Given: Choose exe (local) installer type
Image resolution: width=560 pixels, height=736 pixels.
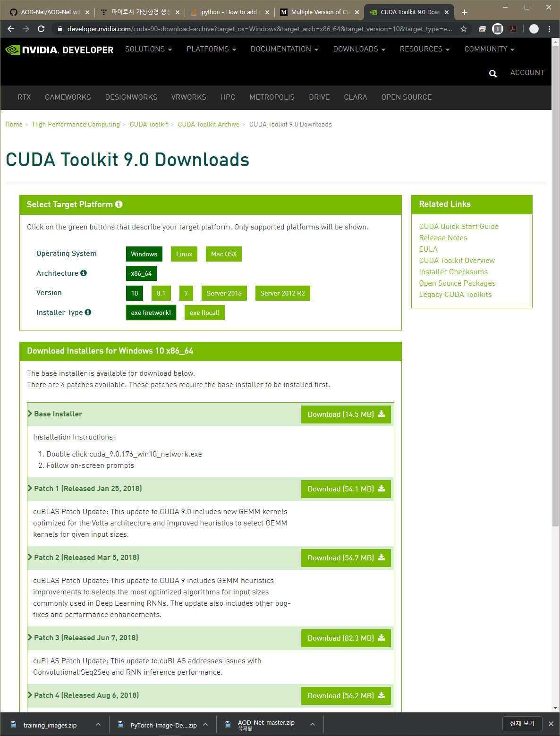Looking at the screenshot, I should (204, 313).
